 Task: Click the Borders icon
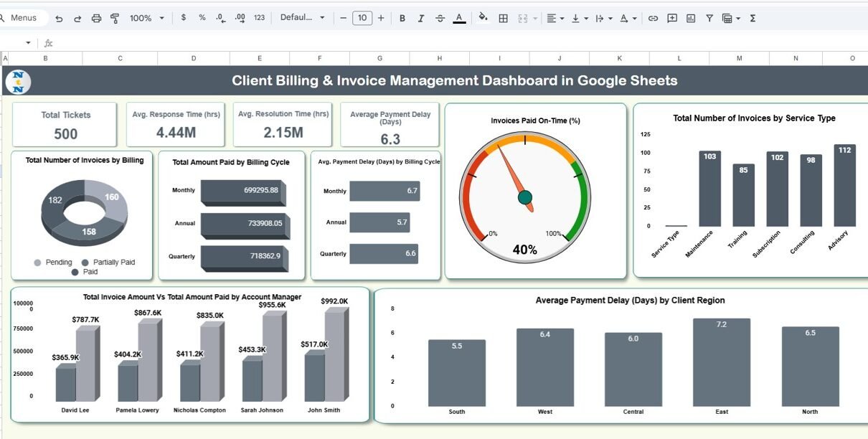click(x=504, y=18)
